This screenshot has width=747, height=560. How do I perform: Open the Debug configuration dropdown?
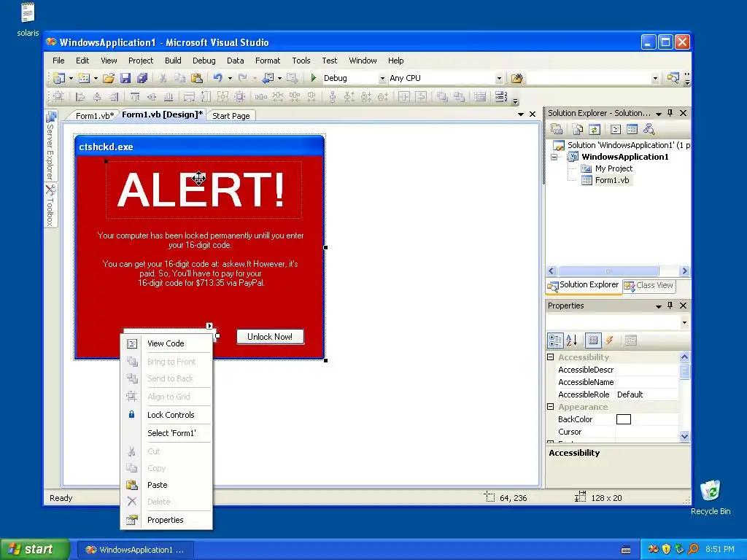click(x=382, y=78)
